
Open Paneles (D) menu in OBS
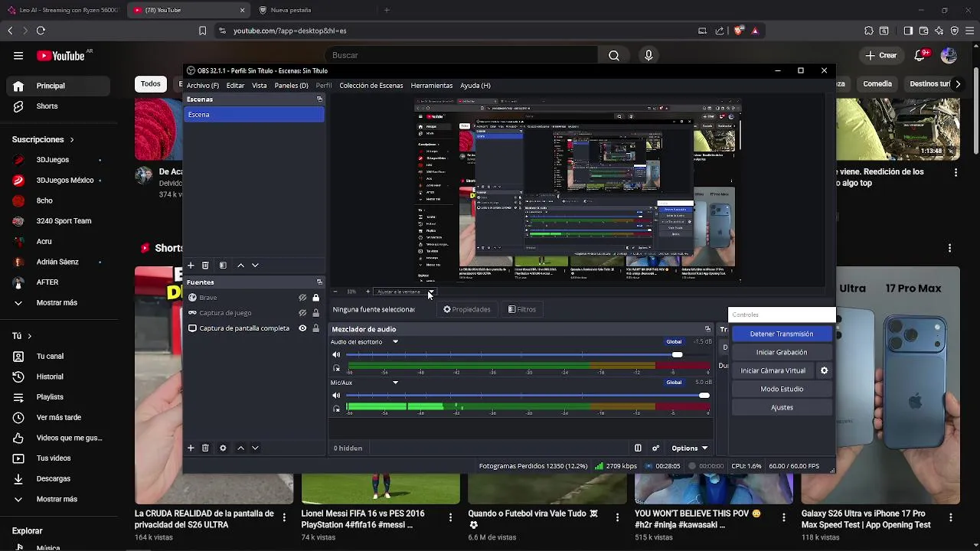292,86
